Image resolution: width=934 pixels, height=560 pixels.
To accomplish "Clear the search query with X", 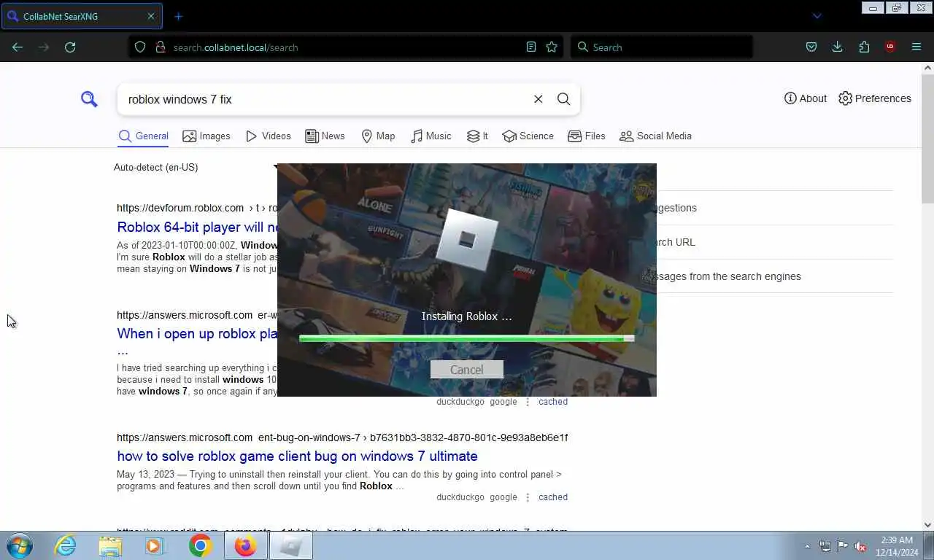I will [x=539, y=99].
